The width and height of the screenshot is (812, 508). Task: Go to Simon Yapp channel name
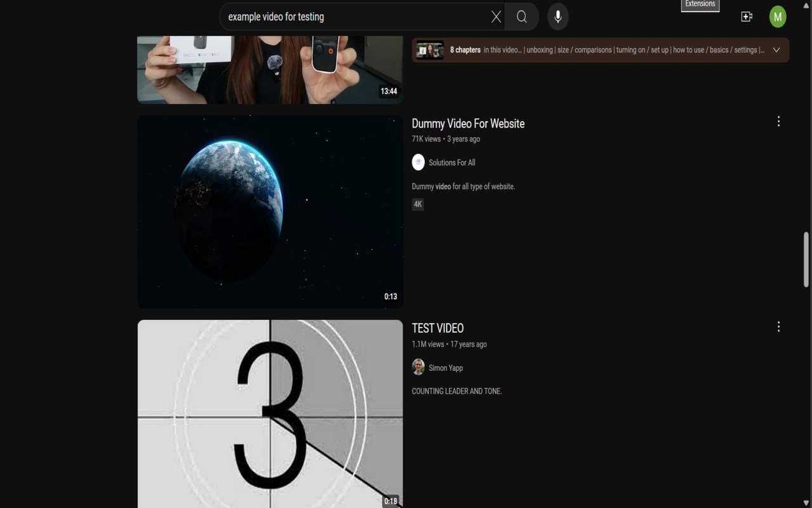pyautogui.click(x=446, y=368)
